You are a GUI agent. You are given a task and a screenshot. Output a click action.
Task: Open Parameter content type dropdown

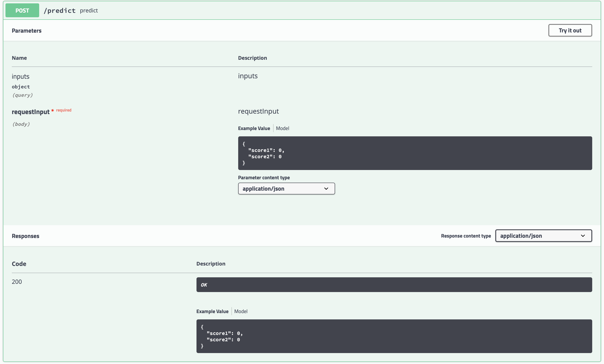click(x=286, y=189)
